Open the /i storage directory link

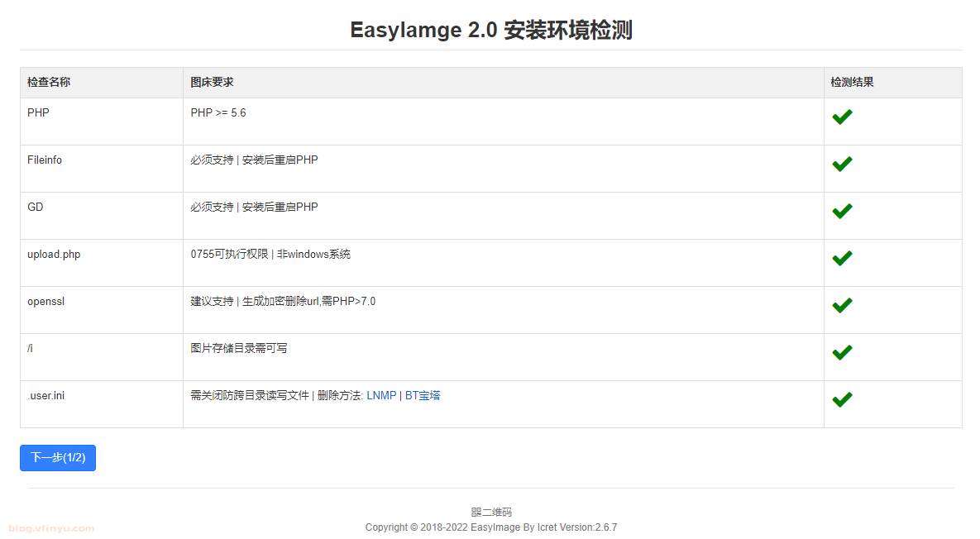pos(30,348)
